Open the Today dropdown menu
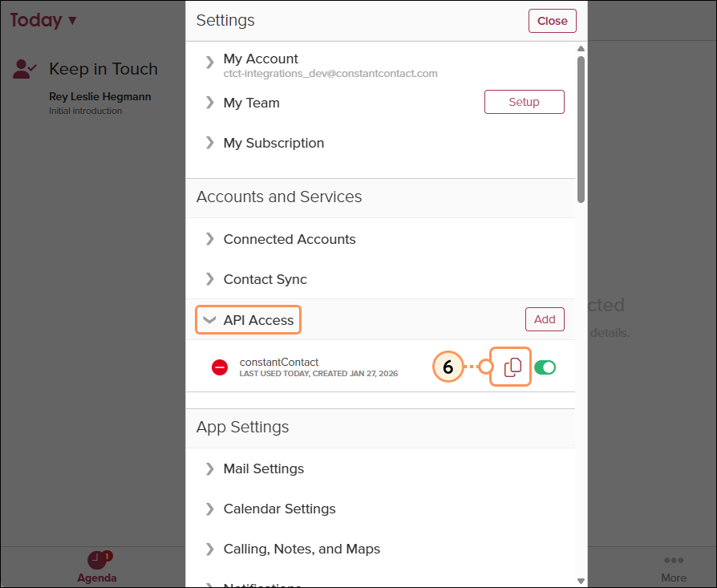 pos(44,20)
